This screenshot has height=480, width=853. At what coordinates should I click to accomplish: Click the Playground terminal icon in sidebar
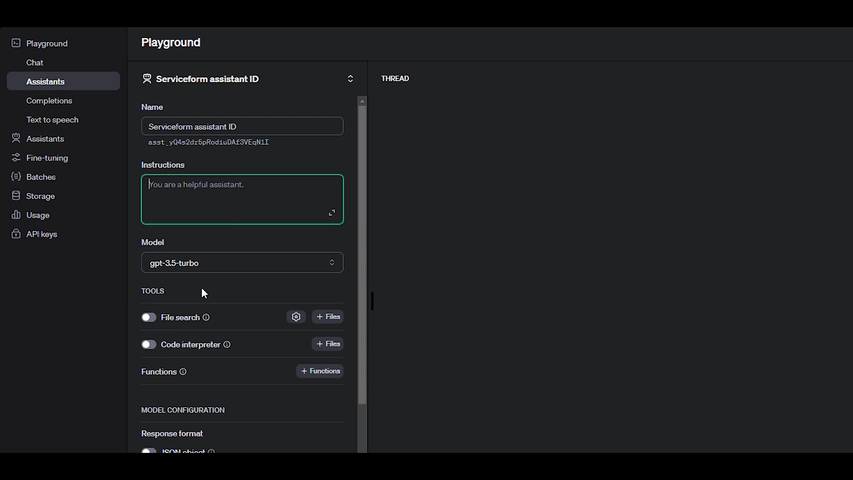pyautogui.click(x=16, y=43)
